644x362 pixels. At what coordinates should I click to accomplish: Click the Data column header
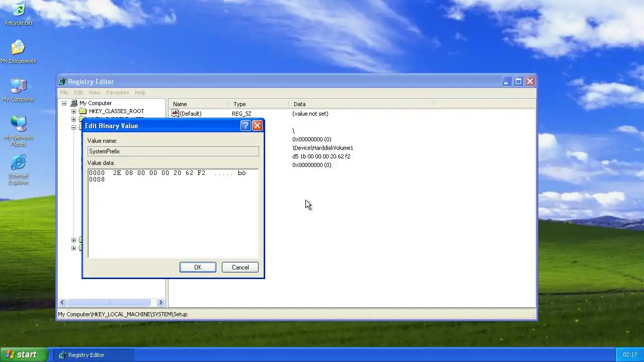(362, 104)
